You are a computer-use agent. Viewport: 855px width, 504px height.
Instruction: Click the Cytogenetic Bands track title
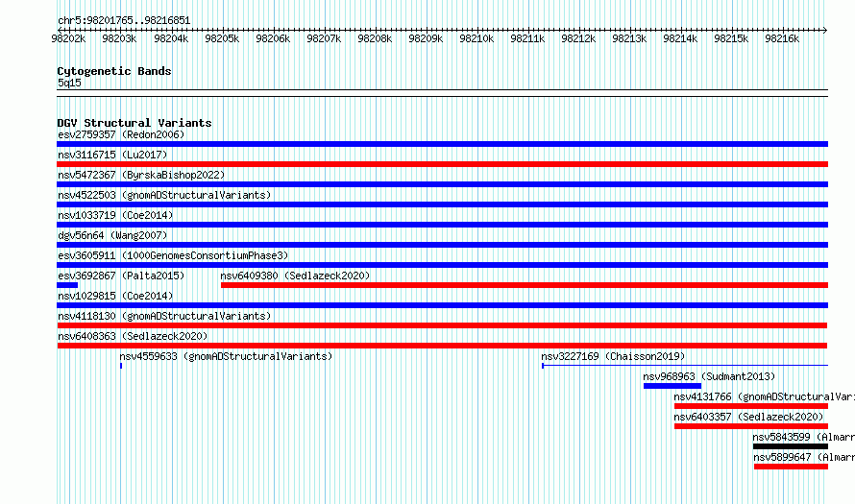coord(114,71)
